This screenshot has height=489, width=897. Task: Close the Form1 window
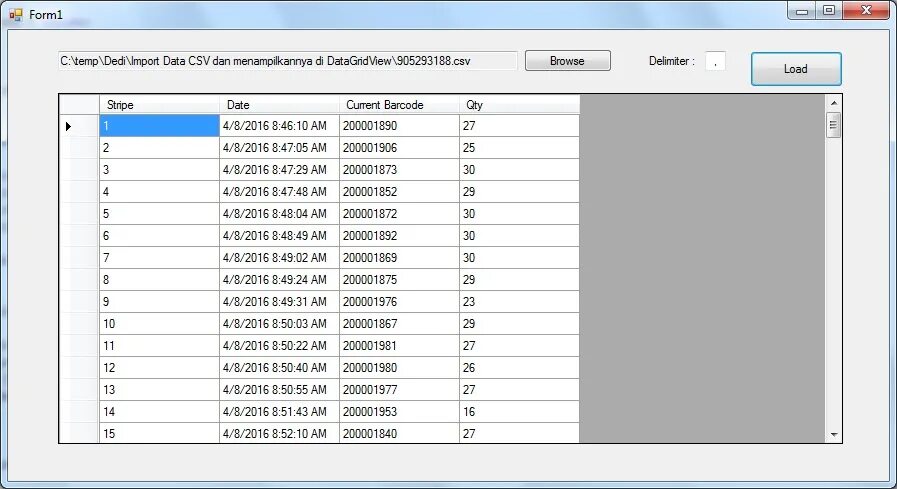(866, 11)
